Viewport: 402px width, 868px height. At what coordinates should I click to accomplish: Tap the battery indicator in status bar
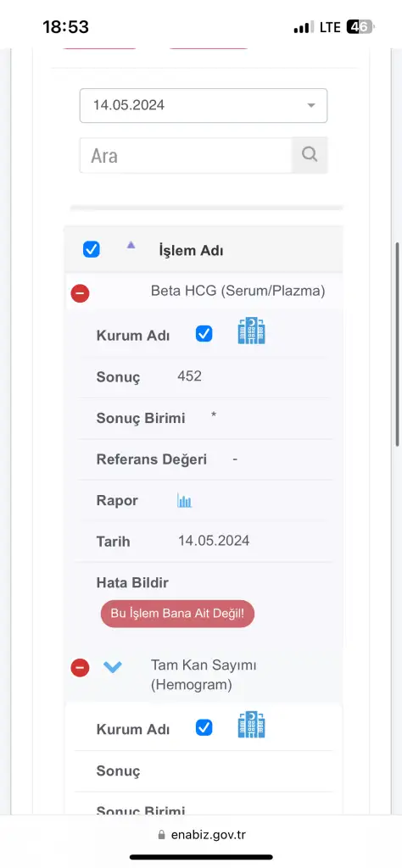[360, 26]
